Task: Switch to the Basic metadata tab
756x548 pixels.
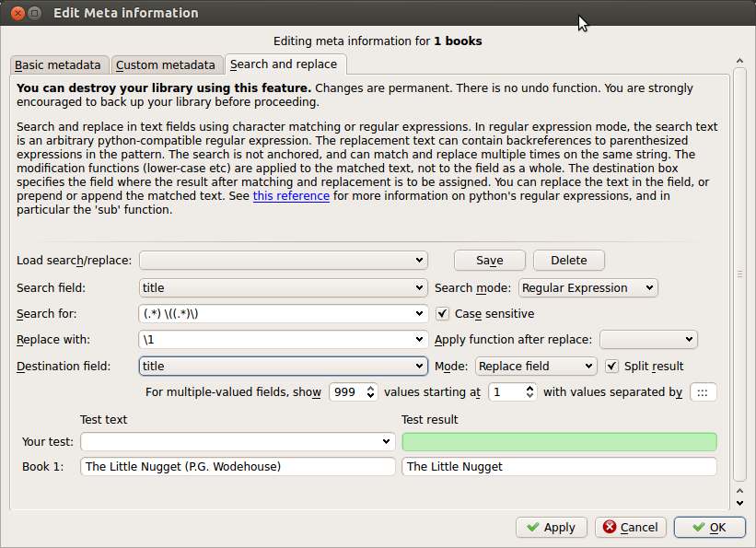Action: pos(58,65)
